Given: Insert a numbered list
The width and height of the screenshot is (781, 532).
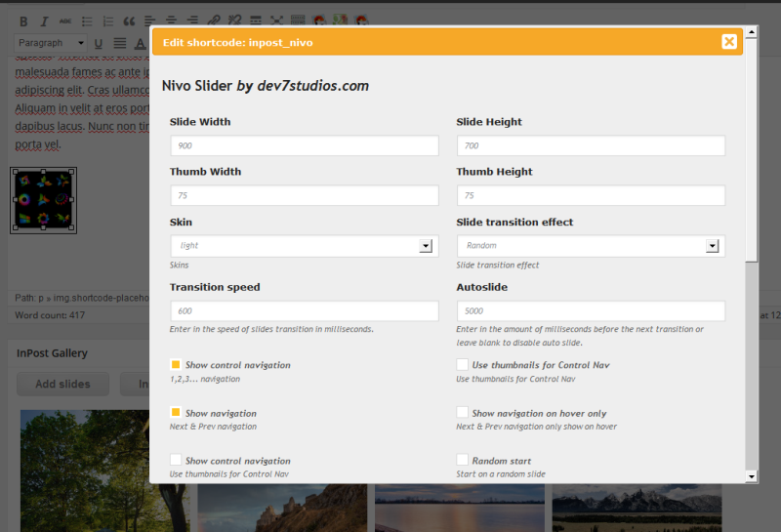Looking at the screenshot, I should tap(108, 21).
